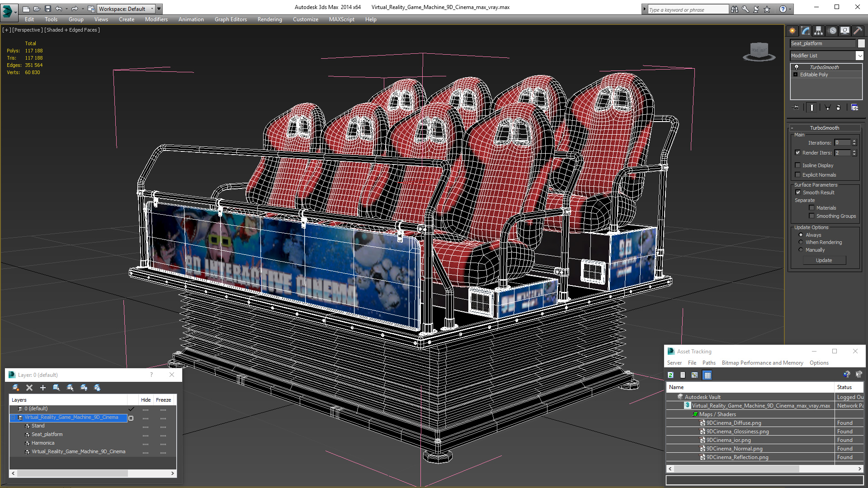The height and width of the screenshot is (488, 868).
Task: Save the file with the floppy disk icon
Action: pyautogui.click(x=47, y=9)
